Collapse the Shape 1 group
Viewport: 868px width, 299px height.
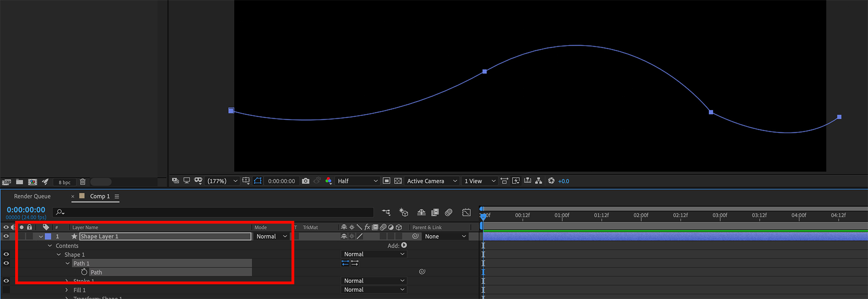coord(59,254)
